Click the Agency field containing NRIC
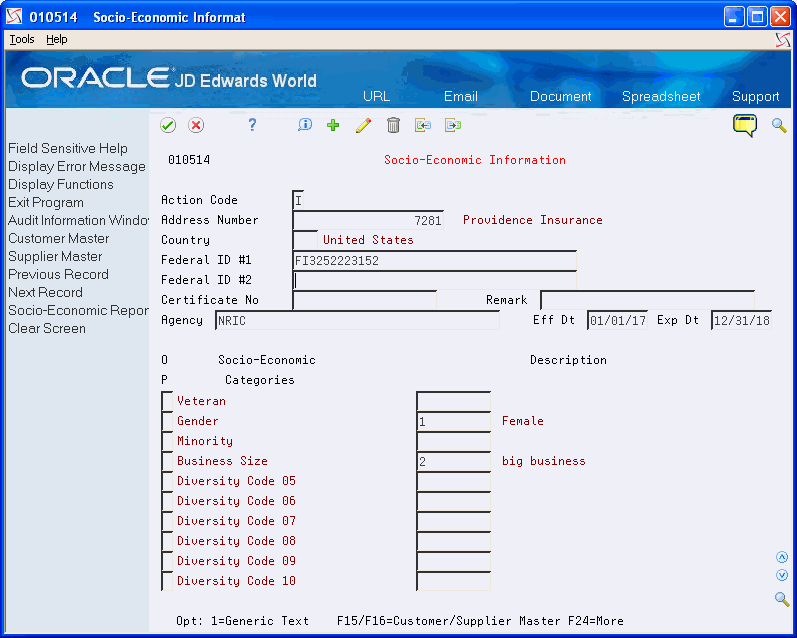Screen dimensions: 797x638 pos(357,320)
